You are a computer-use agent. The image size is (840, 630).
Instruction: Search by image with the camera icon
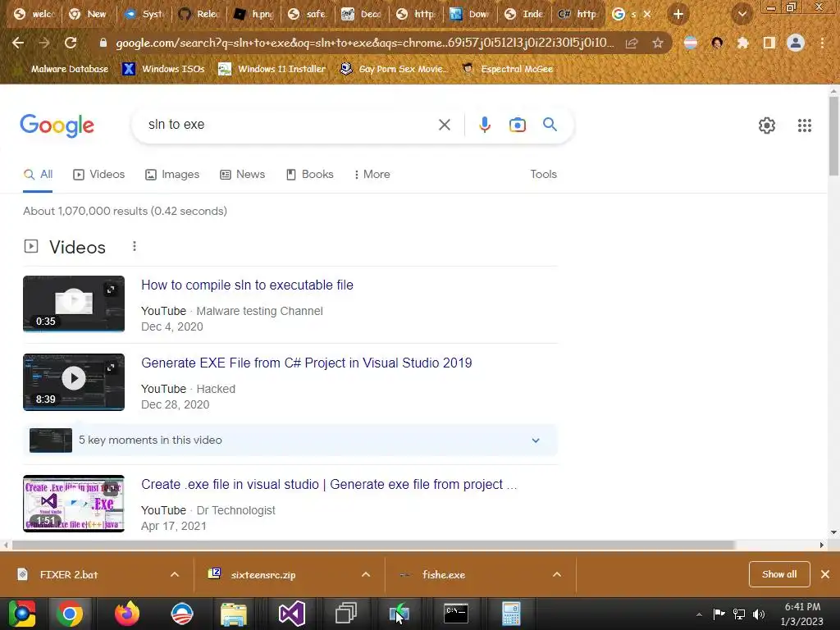(517, 125)
